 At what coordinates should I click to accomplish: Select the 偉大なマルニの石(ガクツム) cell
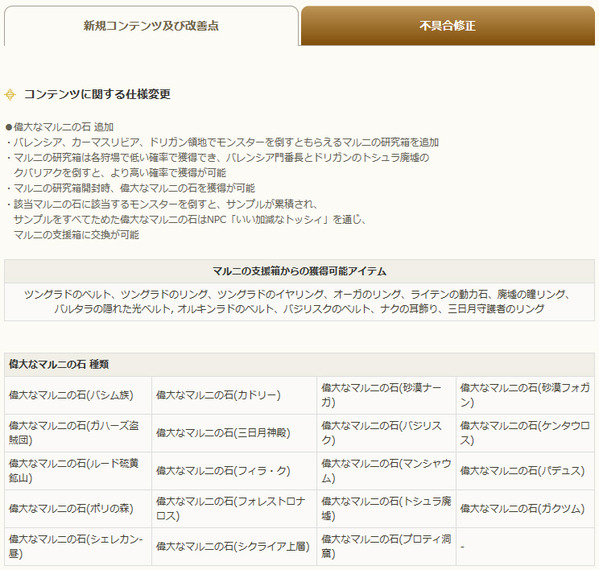[525, 509]
